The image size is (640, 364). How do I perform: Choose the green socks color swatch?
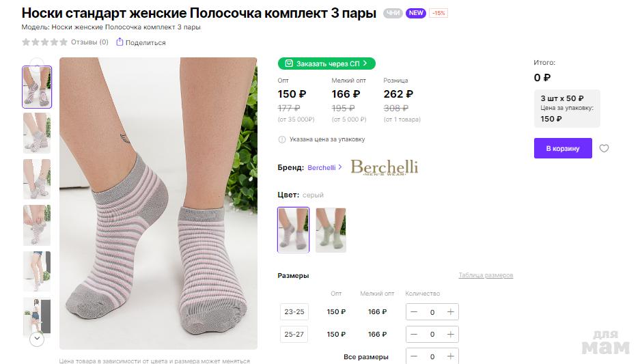click(x=331, y=230)
